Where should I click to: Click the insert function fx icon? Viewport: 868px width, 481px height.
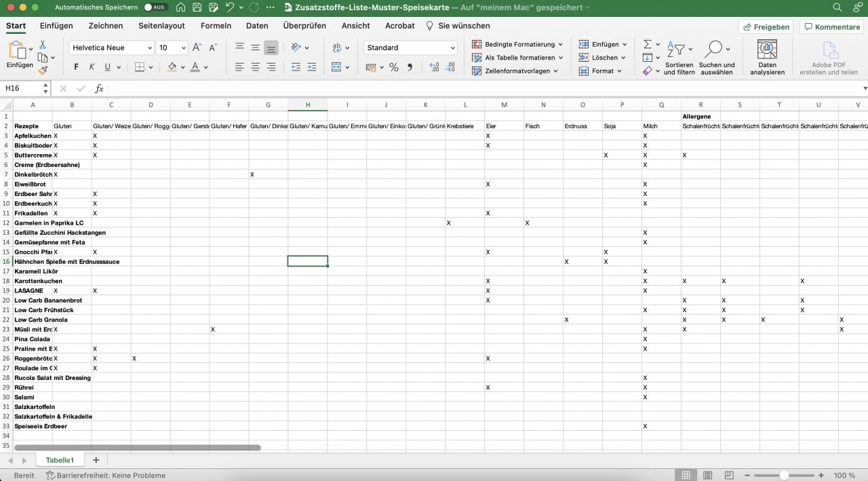click(99, 89)
